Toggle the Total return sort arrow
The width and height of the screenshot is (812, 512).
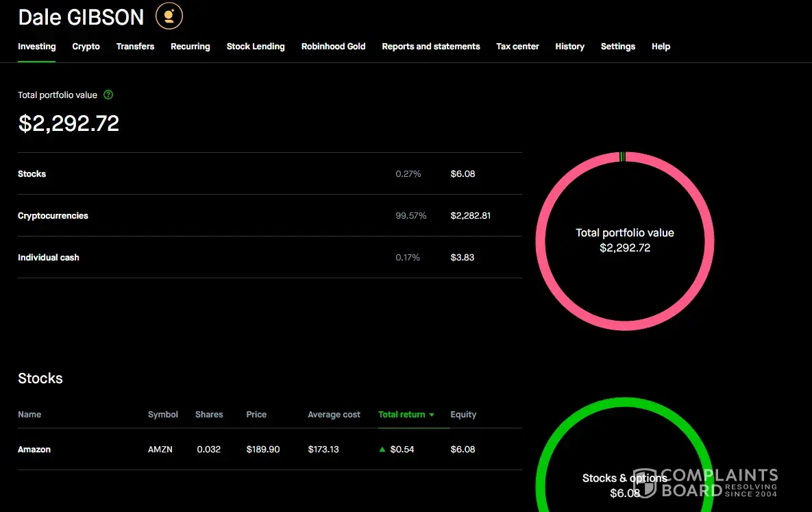432,415
